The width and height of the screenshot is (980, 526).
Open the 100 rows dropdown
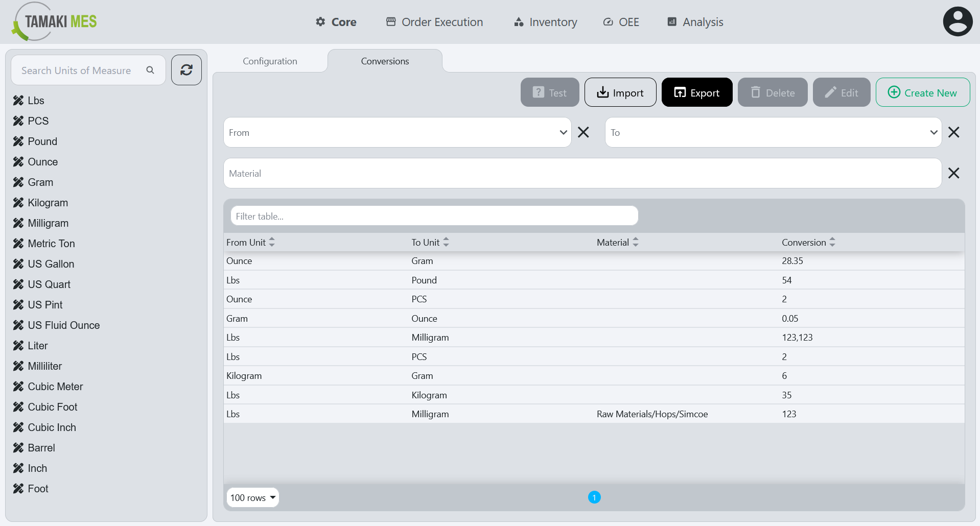(252, 497)
